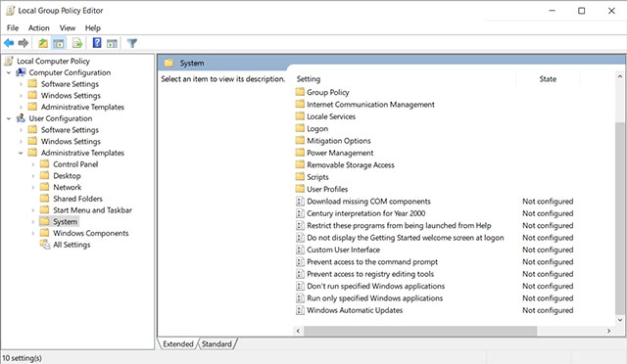Viewport: 627px width, 364px height.
Task: Switch to the Standard tab
Action: coord(217,344)
